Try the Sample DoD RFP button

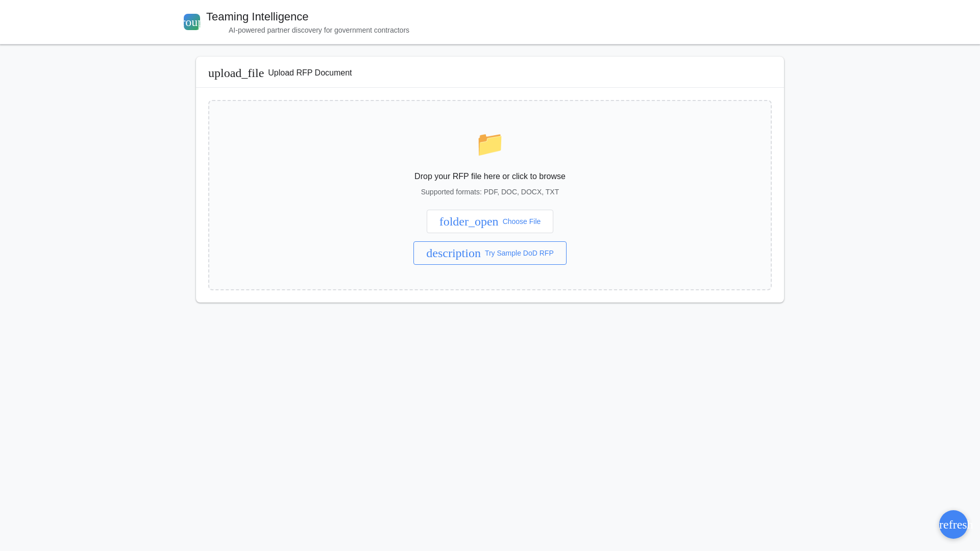coord(490,253)
